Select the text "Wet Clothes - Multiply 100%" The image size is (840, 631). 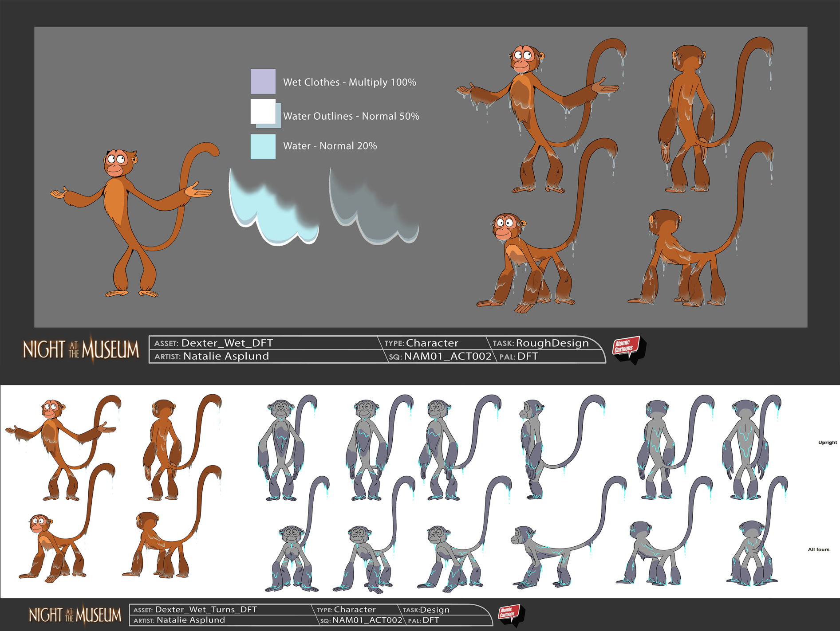[350, 82]
